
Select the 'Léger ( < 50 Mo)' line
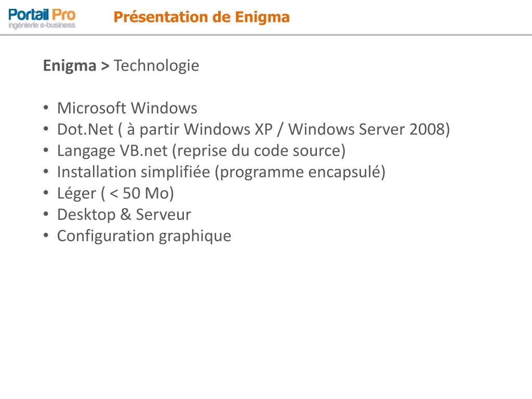pos(115,193)
